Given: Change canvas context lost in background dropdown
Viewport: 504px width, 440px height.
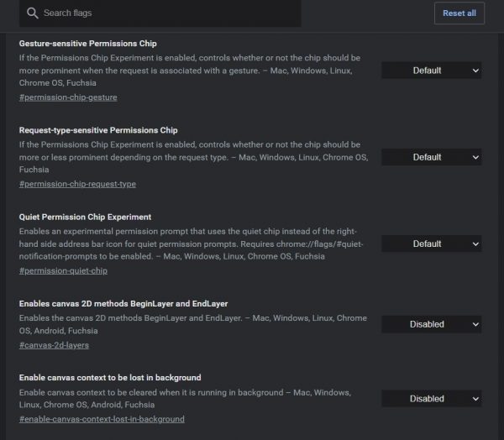Looking at the screenshot, I should point(432,399).
